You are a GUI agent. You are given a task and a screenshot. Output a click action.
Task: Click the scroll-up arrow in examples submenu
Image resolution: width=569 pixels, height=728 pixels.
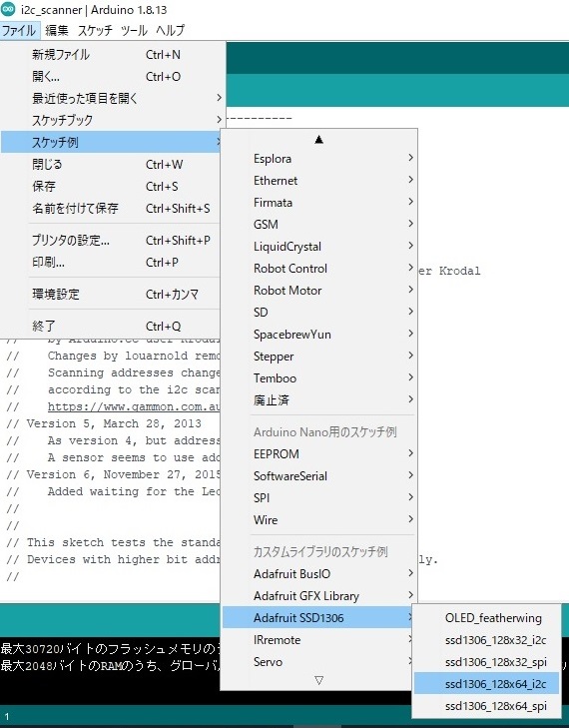pos(318,139)
